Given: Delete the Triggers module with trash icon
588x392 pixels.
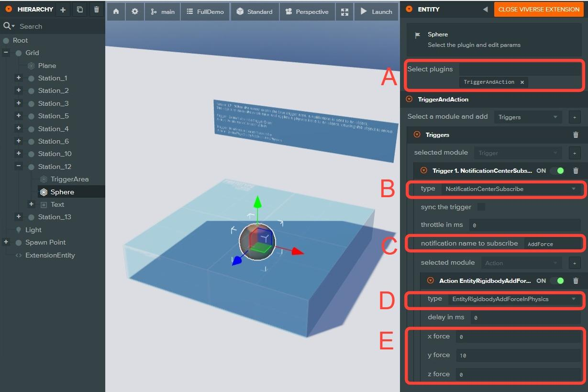Looking at the screenshot, I should [x=576, y=135].
